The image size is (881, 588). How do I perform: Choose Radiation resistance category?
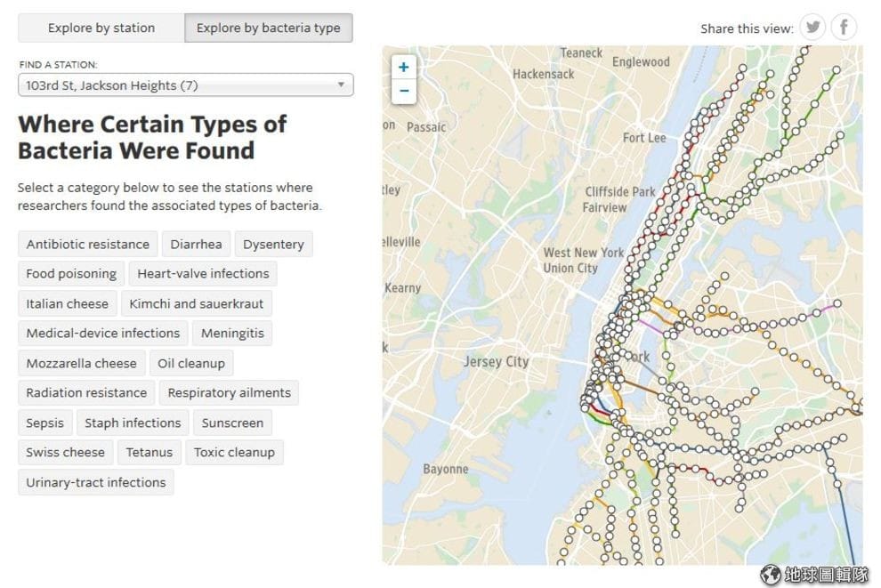86,393
